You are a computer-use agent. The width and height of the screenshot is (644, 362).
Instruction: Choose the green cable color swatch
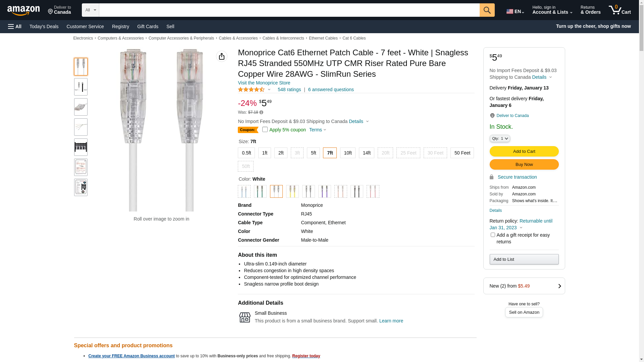click(260, 191)
